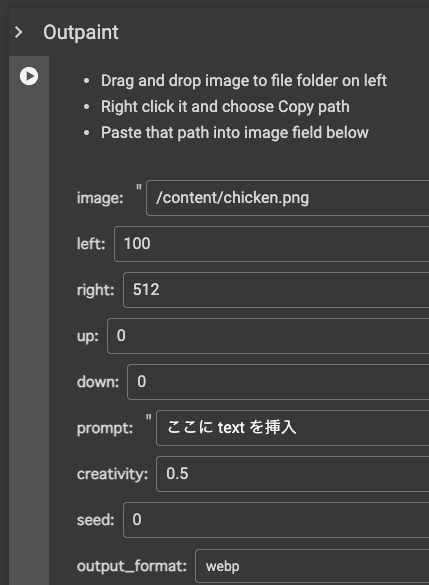
Task: Click the "Paste that path into image field" text
Action: (x=235, y=133)
